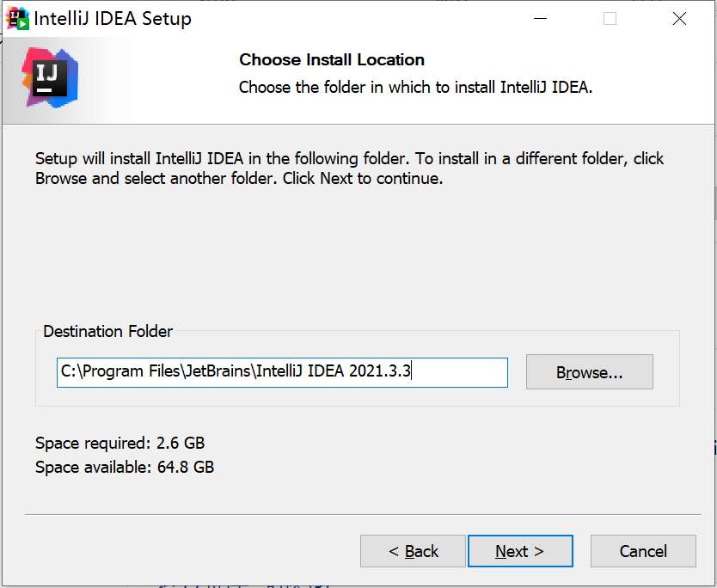Proceed by clicking Next
The width and height of the screenshot is (717, 588).
[x=520, y=551]
